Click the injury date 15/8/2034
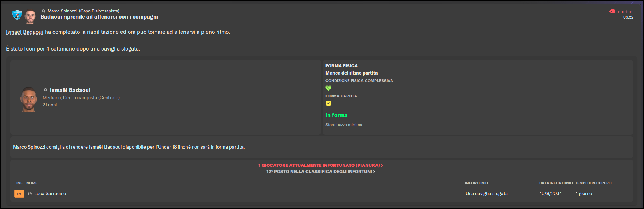The image size is (644, 209). coord(550,194)
